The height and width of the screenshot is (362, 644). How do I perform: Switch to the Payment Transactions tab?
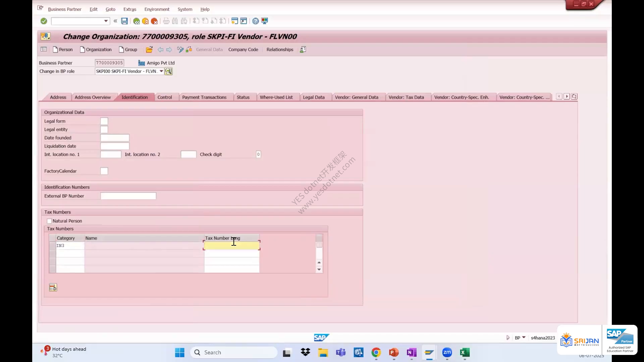(x=204, y=97)
